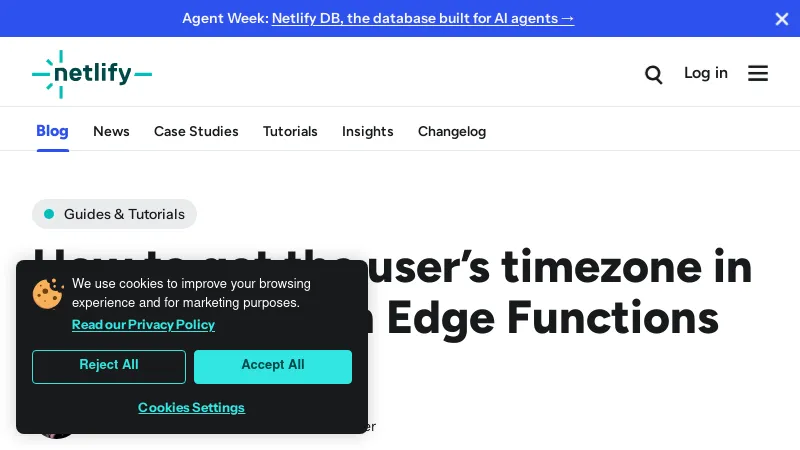
Task: Click the Log in link
Action: pyautogui.click(x=706, y=73)
